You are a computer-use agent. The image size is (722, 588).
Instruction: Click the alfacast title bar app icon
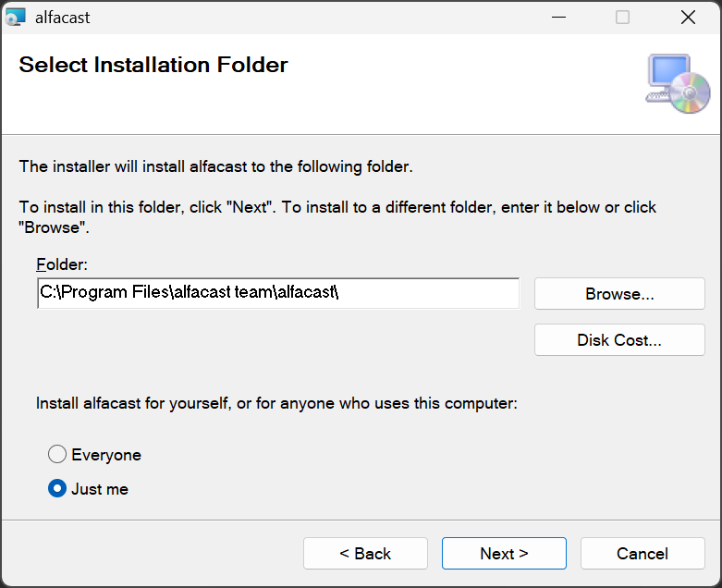15,17
